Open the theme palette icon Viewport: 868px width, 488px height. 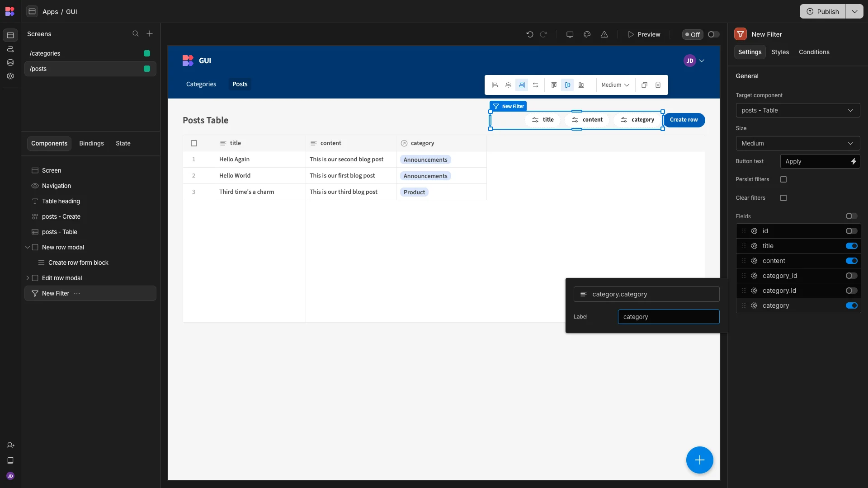[587, 34]
